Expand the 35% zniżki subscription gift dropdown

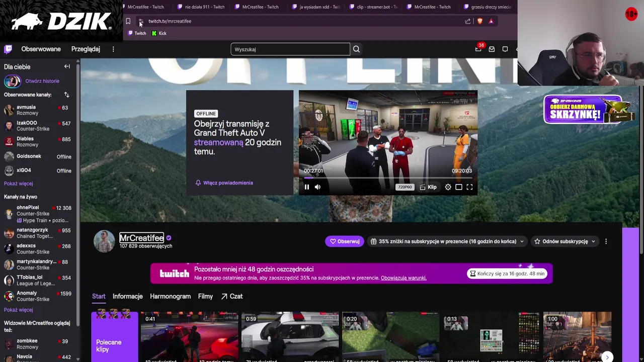pyautogui.click(x=447, y=241)
